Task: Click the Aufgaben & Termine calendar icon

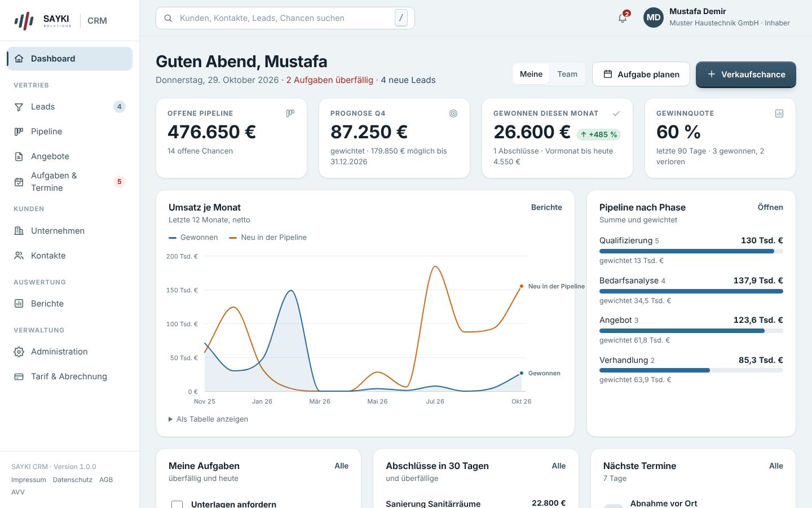Action: 19,182
